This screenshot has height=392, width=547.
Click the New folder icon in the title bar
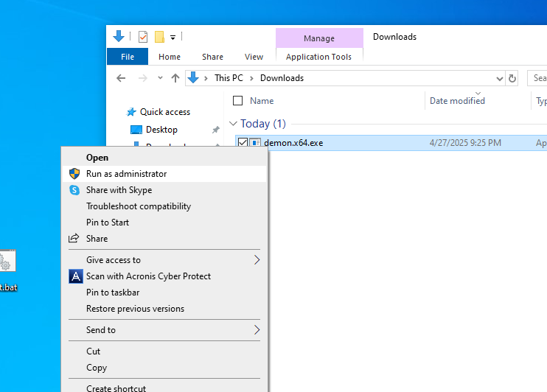point(159,37)
